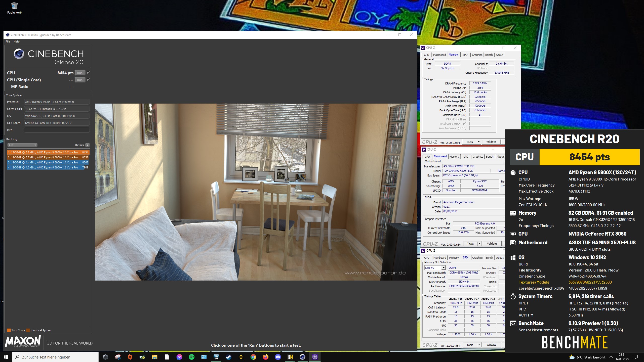Open Tools dropdown arrow in CPU-Z Memory window
The image size is (644, 362).
(x=479, y=142)
